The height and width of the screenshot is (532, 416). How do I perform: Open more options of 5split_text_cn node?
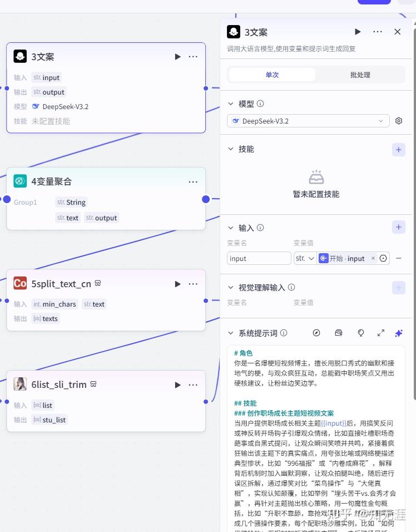coord(193,284)
